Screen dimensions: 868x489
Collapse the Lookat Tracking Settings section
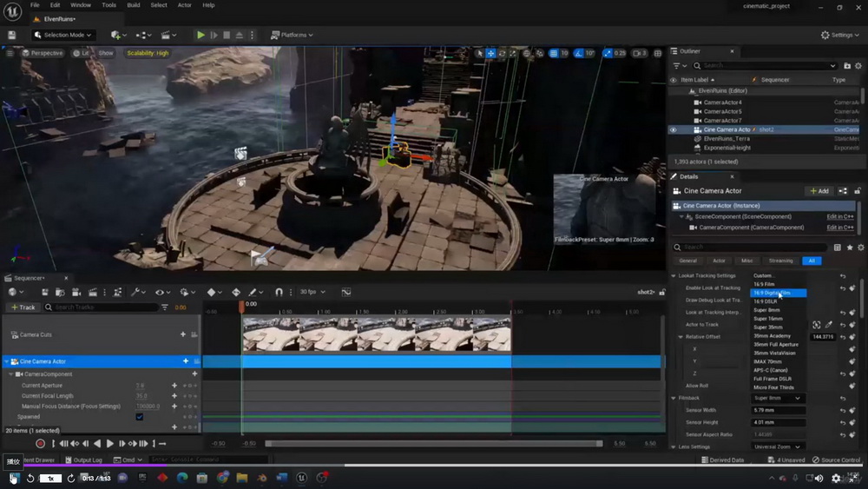[674, 276]
